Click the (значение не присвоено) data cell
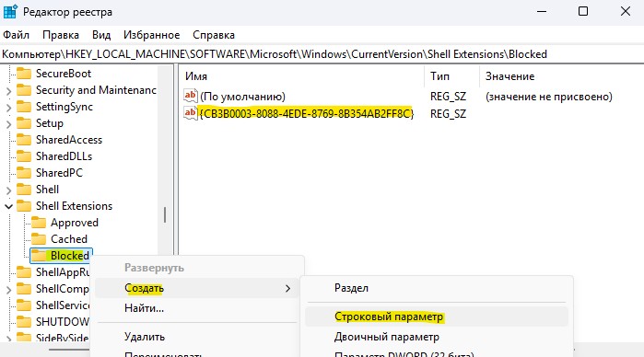 pyautogui.click(x=549, y=97)
